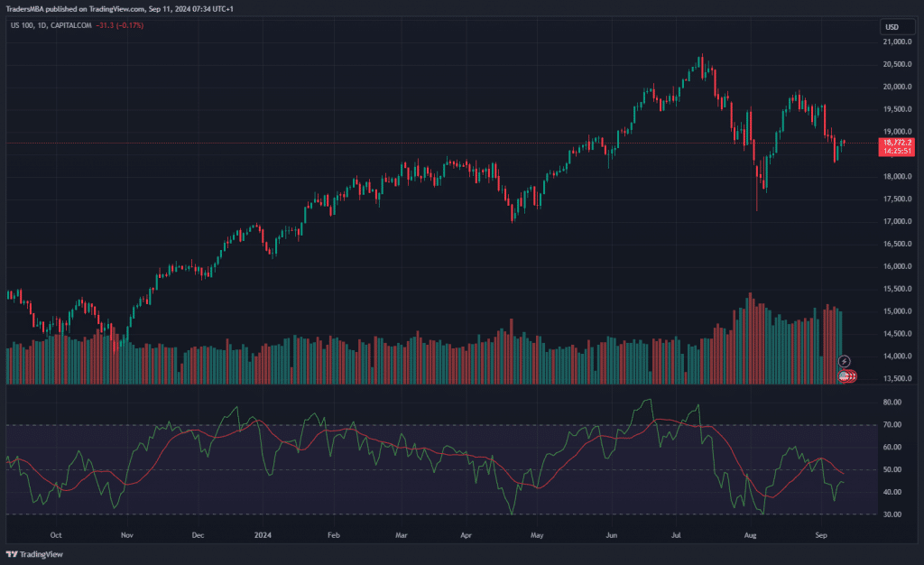Click the Jul label on time axis

coord(677,535)
